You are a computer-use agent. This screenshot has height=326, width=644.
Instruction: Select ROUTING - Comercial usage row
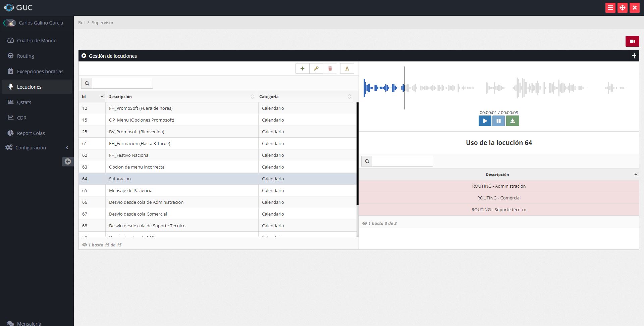point(499,198)
